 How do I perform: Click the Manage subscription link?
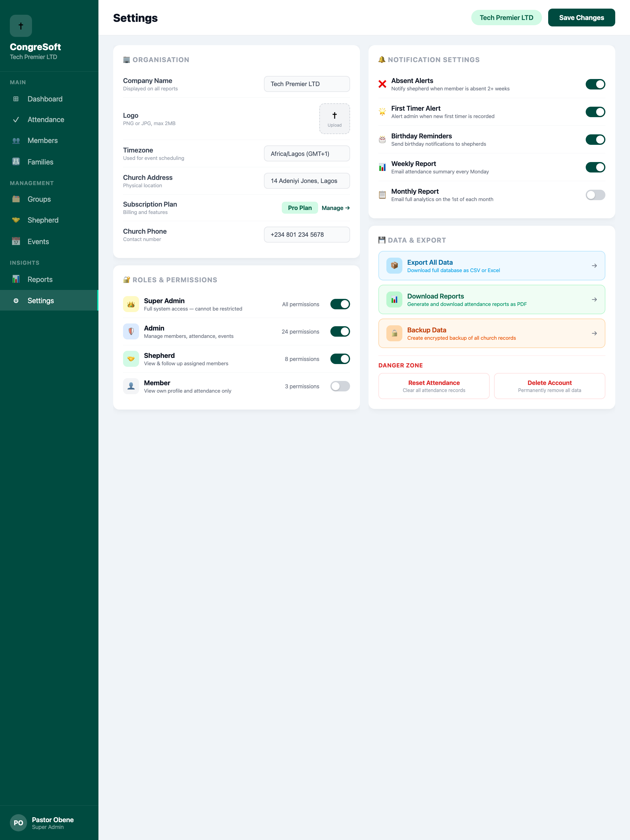pos(336,208)
